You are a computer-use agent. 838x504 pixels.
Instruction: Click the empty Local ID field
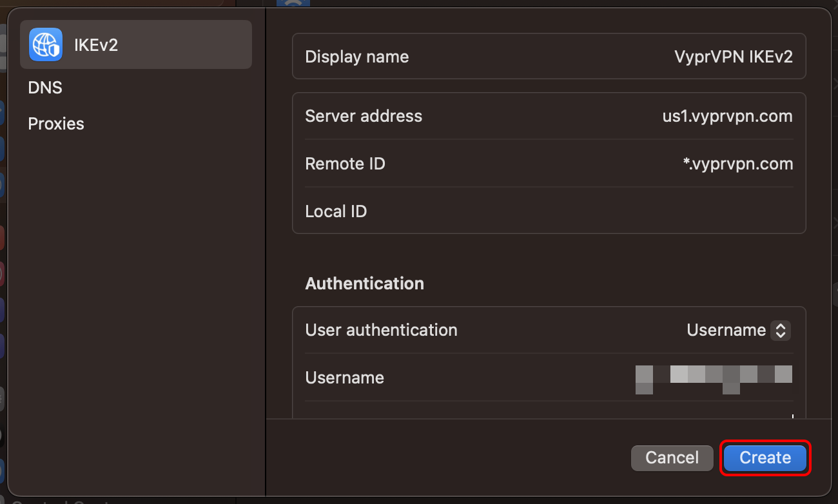(549, 211)
